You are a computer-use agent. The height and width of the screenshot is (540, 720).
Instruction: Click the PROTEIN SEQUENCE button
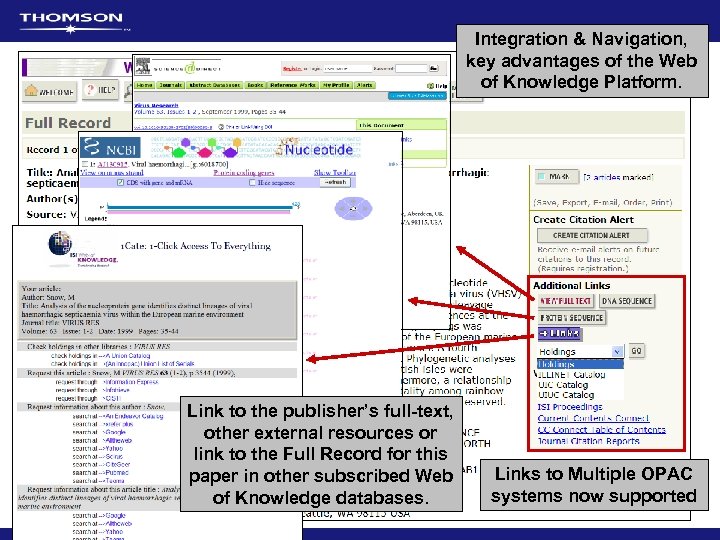click(572, 318)
